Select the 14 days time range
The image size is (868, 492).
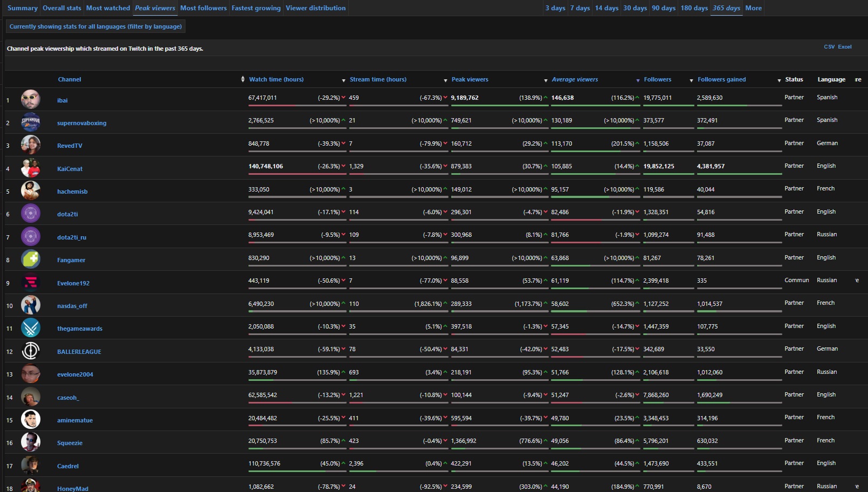(607, 8)
